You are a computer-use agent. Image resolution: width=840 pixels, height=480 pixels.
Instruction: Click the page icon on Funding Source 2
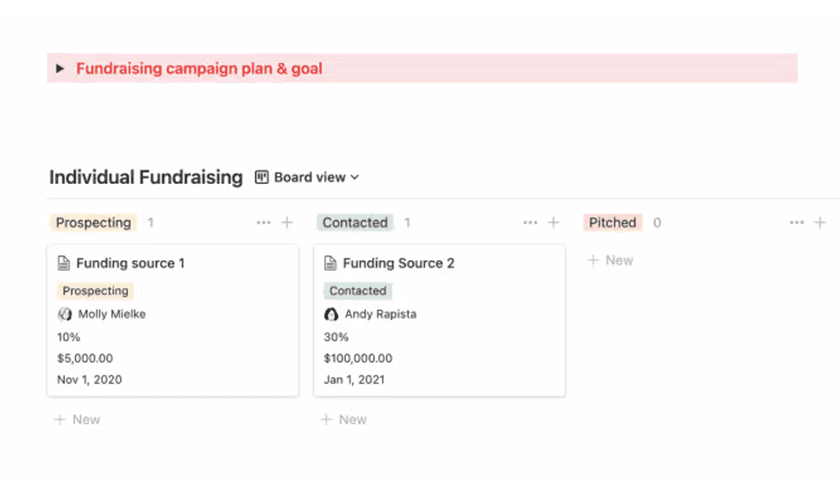[x=331, y=264]
